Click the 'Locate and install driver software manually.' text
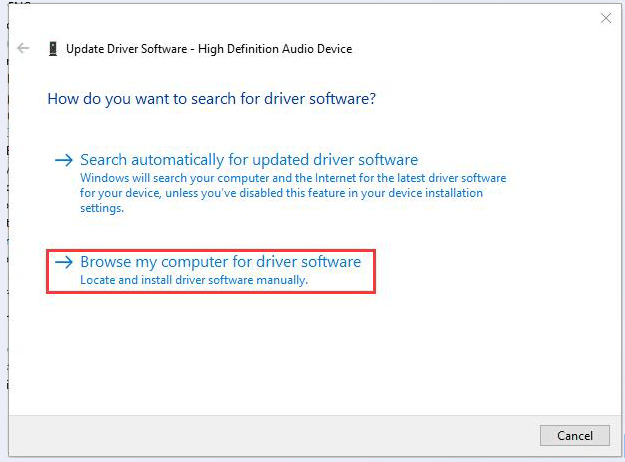625x462 pixels. [194, 280]
